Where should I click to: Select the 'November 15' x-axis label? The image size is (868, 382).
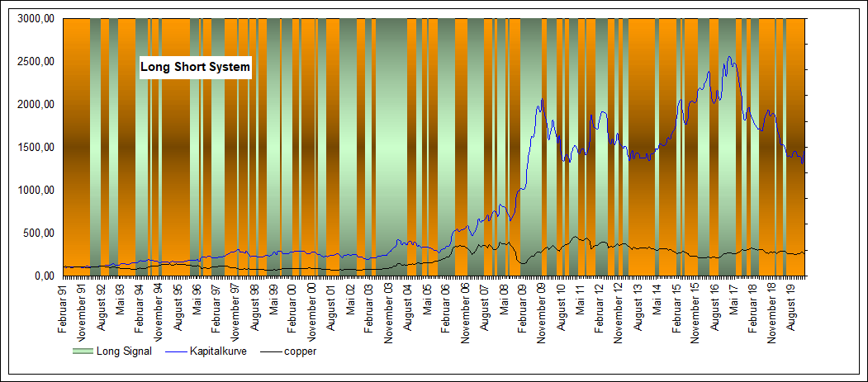pyautogui.click(x=695, y=314)
